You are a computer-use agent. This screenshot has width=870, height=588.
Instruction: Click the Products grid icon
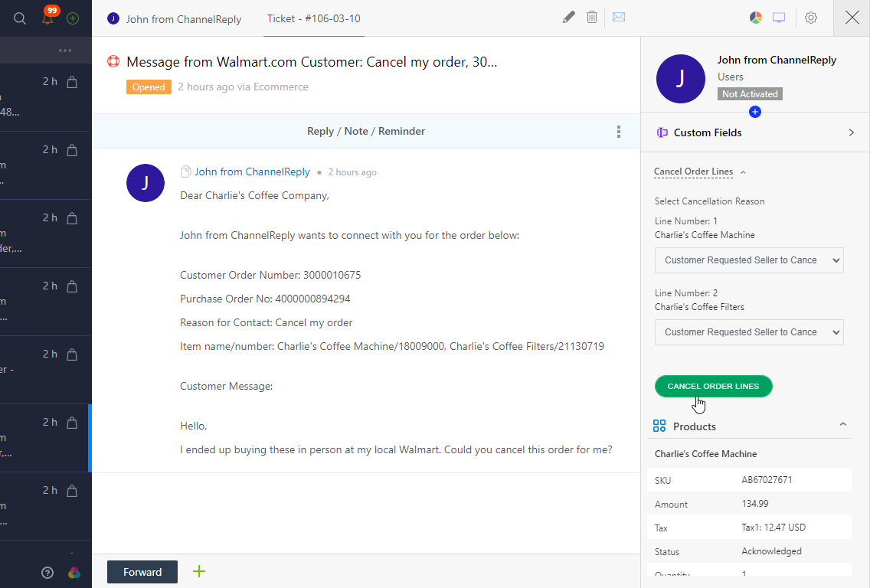coord(659,426)
